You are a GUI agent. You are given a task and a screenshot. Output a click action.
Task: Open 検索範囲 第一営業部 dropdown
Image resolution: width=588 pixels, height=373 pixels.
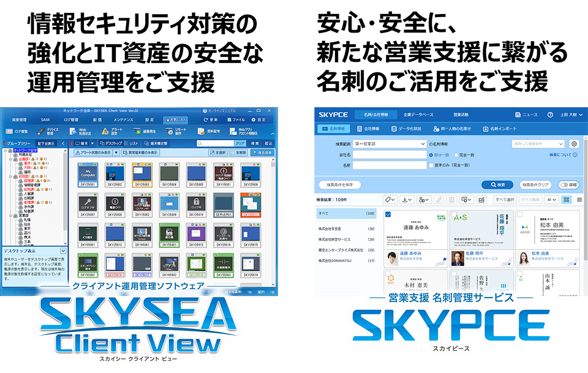[x=390, y=144]
